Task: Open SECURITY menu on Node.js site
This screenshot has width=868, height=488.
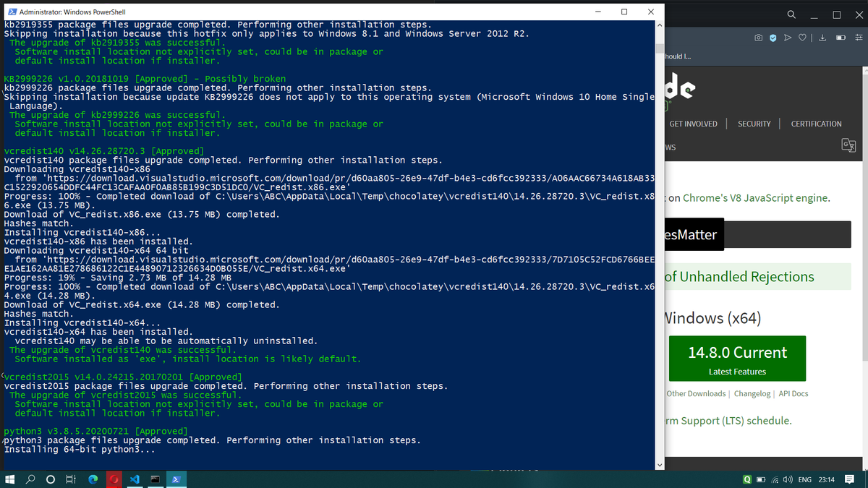Action: pos(754,124)
